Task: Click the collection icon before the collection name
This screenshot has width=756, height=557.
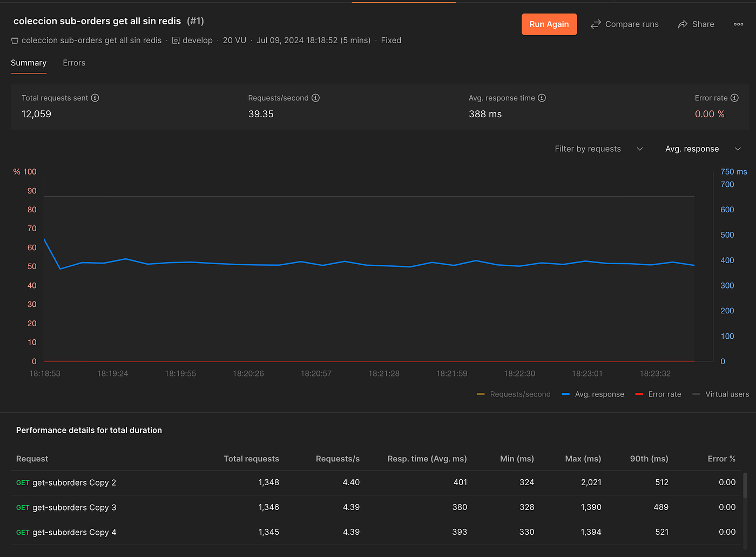Action: pyautogui.click(x=15, y=41)
